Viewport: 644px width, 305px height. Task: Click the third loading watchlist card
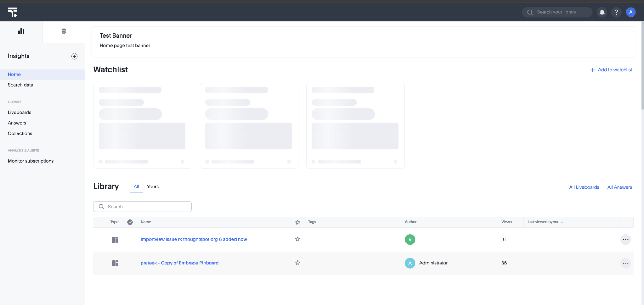point(355,126)
